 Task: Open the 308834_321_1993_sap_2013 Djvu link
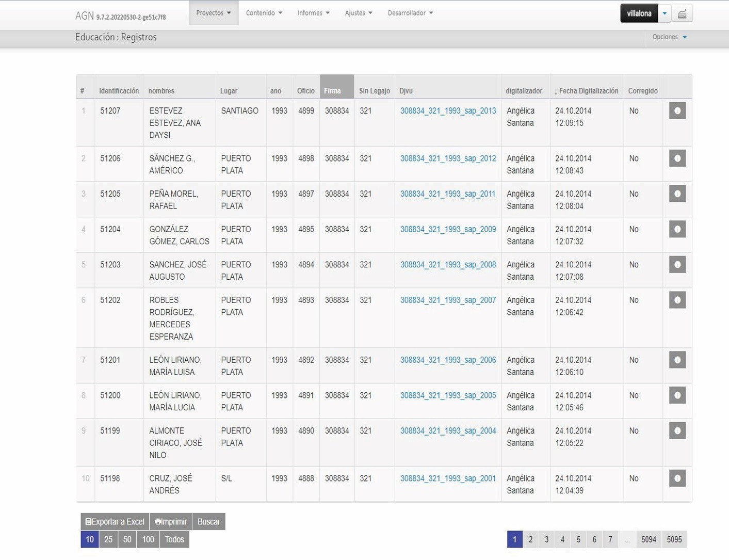[x=448, y=111]
